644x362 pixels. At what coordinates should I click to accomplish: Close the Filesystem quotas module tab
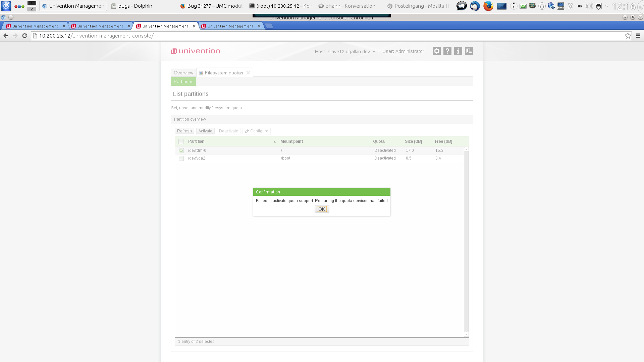(248, 73)
